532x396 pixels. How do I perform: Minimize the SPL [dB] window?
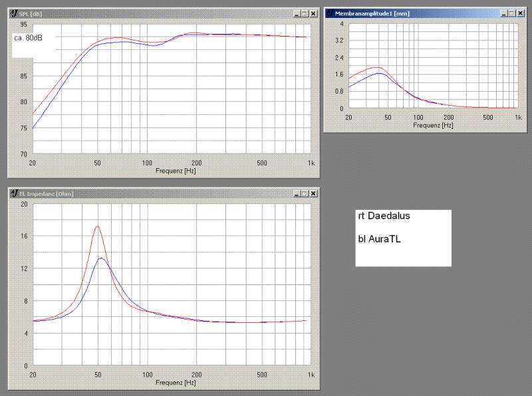click(296, 13)
